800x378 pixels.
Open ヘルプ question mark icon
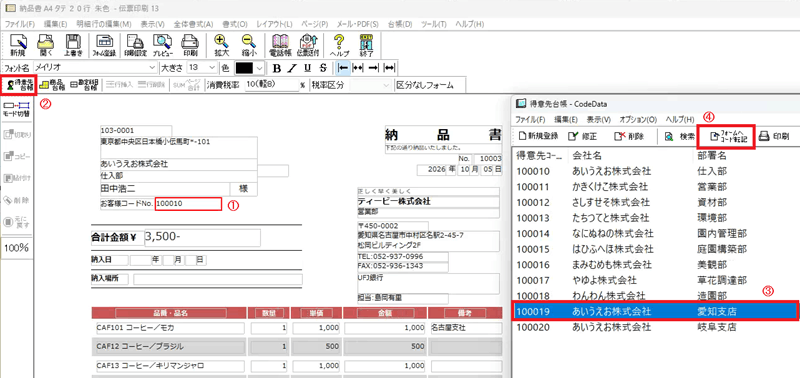pyautogui.click(x=339, y=45)
